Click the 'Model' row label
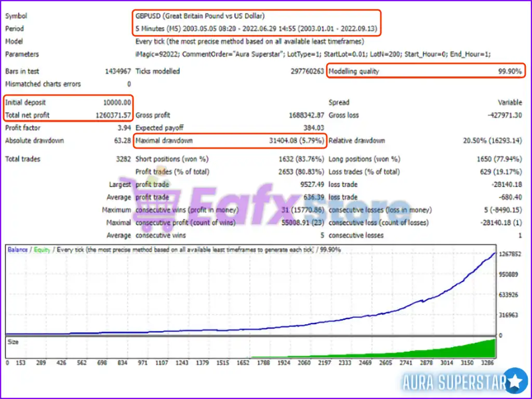The height and width of the screenshot is (399, 532). click(x=14, y=42)
